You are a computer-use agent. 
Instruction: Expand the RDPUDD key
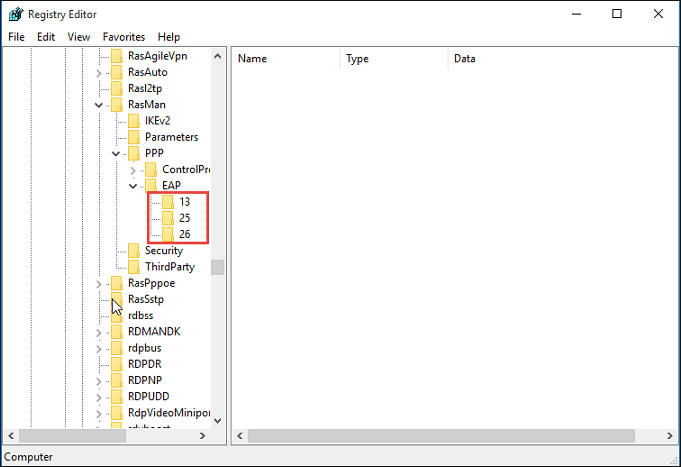[99, 397]
